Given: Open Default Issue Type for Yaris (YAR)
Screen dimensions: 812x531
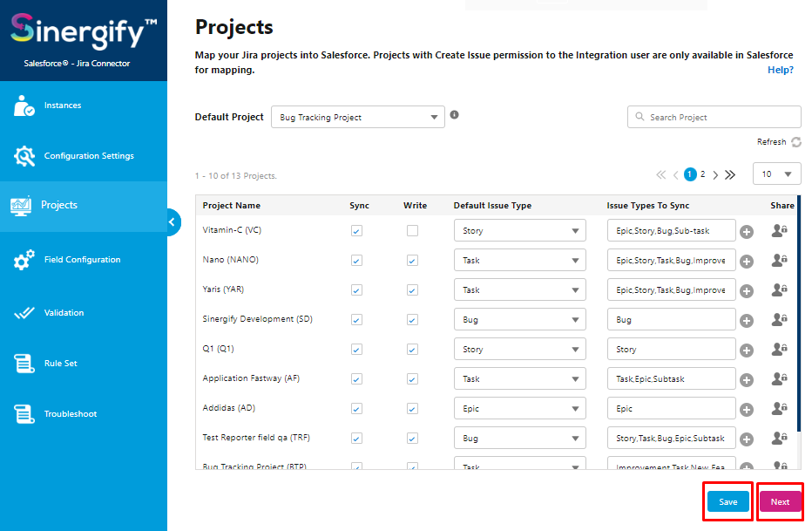Looking at the screenshot, I should (520, 290).
